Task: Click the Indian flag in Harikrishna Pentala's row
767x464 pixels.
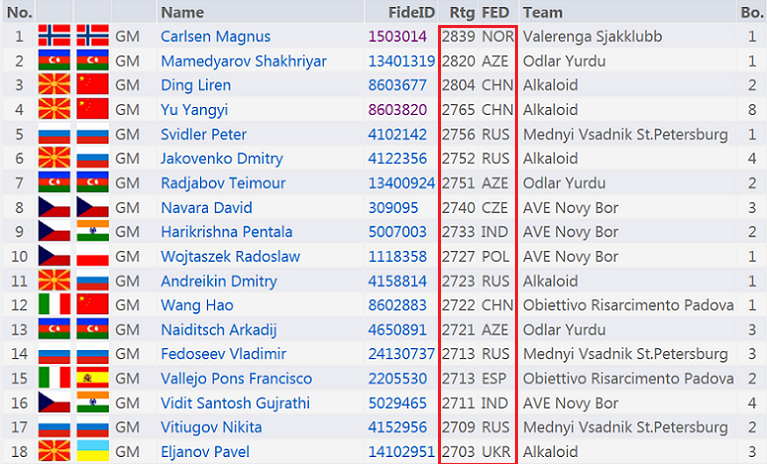Action: 92,232
